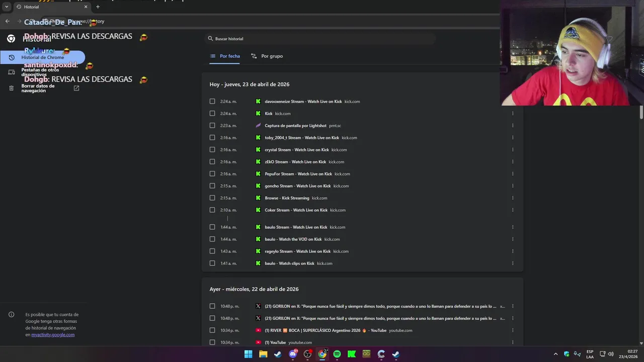Viewport: 644px width, 362px height.
Task: Click the trash icon for Borrar datos de navegación
Action: [12, 88]
